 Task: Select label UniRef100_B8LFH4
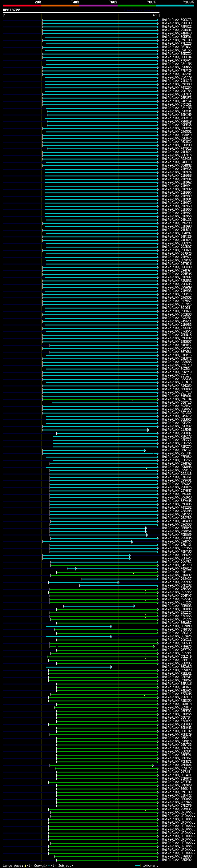click(x=177, y=57)
